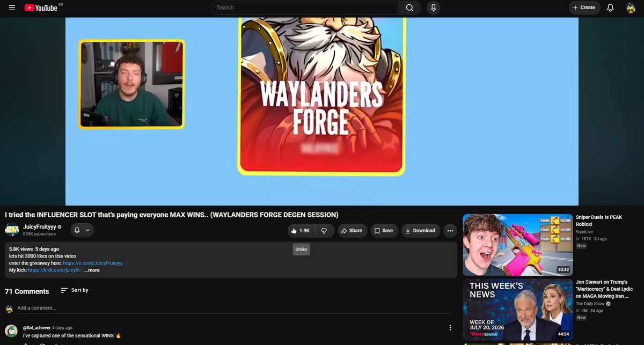
Task: Open JuicyFruityyy channel avatar
Action: click(12, 230)
